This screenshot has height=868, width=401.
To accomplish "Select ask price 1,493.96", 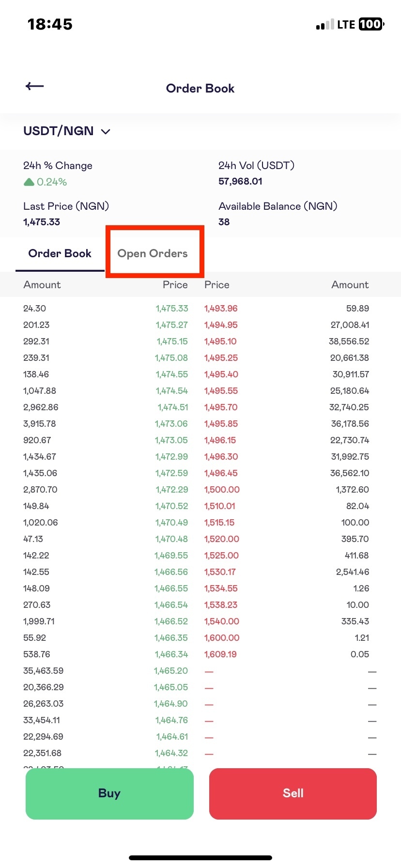I will (221, 309).
